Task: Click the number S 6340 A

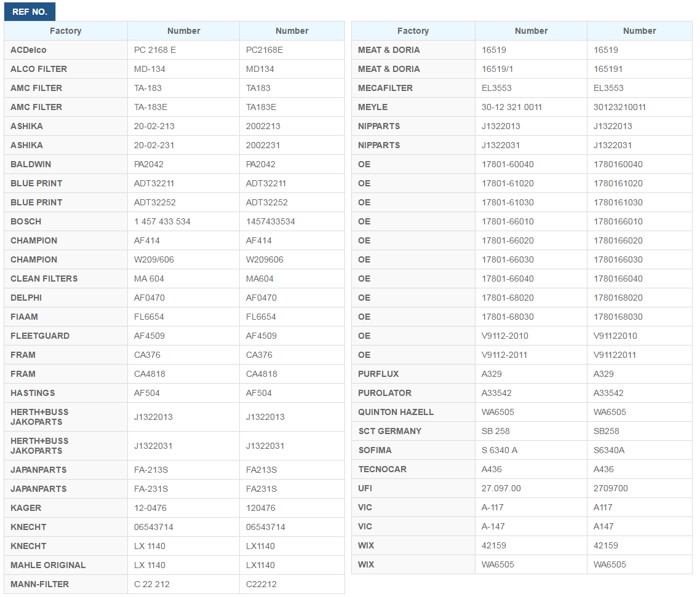Action: tap(499, 451)
